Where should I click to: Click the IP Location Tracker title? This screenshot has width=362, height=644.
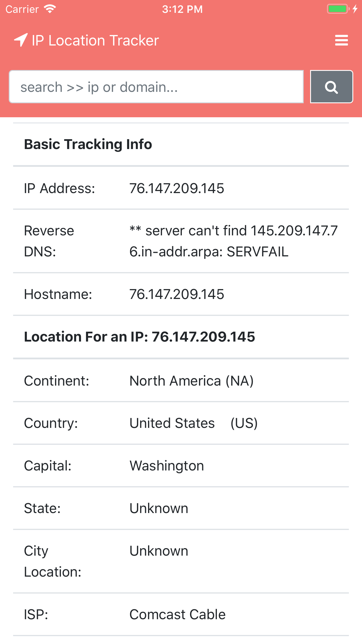coord(95,40)
